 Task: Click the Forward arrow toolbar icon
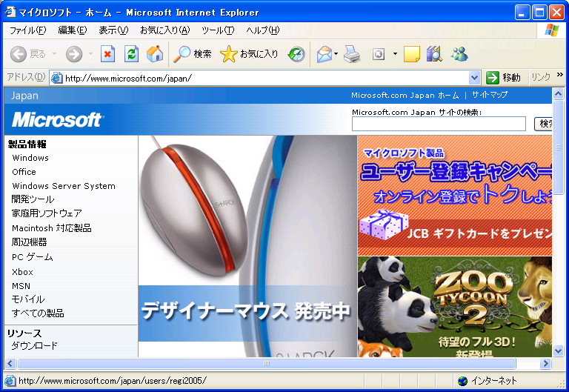[73, 54]
